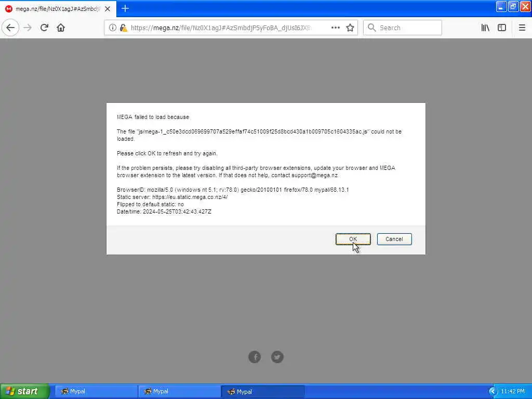This screenshot has width=532, height=399.
Task: Open page actions three-dot menu
Action: (336, 28)
